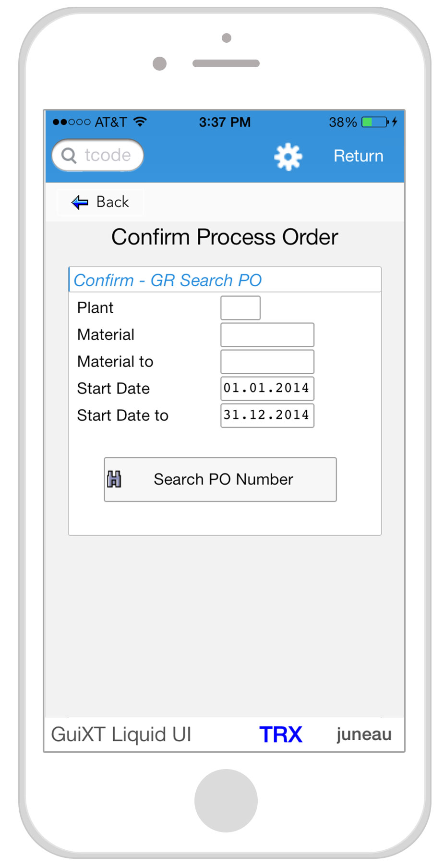Tap the Wi-Fi status icon
Image resolution: width=444 pixels, height=868 pixels.
tap(140, 122)
